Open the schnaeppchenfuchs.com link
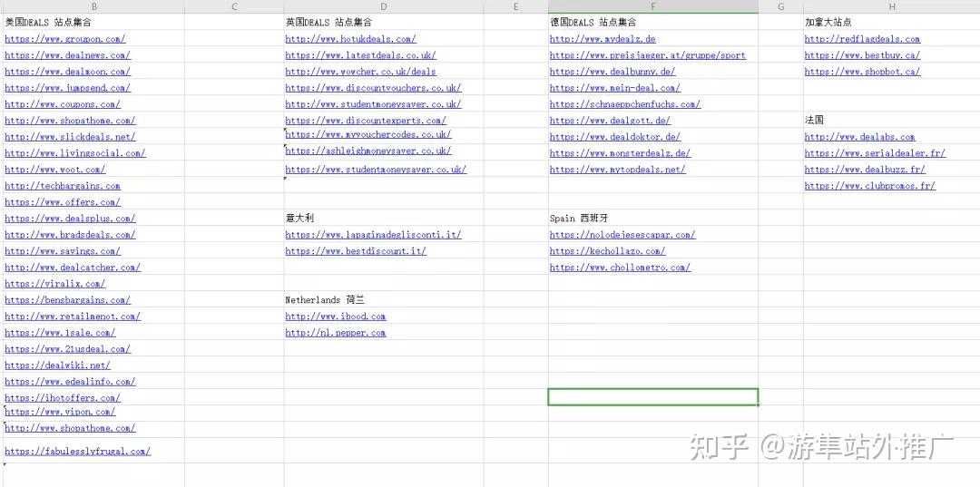This screenshot has height=487, width=980. click(625, 104)
